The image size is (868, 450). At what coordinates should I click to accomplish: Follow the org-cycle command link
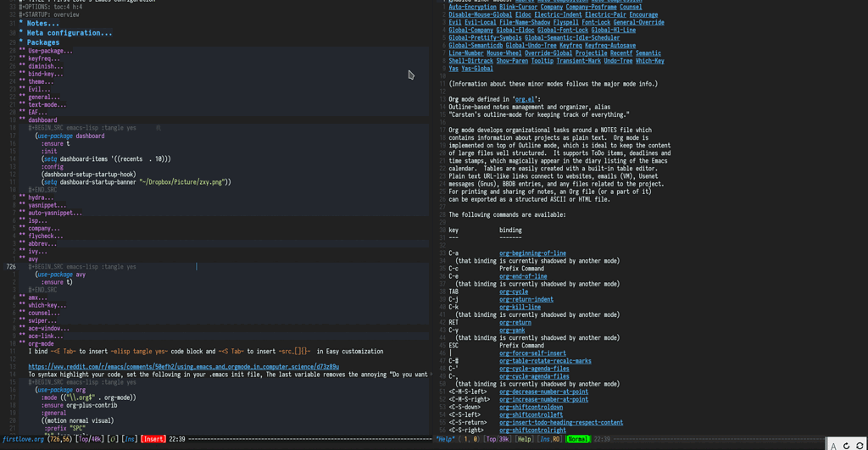pos(513,292)
